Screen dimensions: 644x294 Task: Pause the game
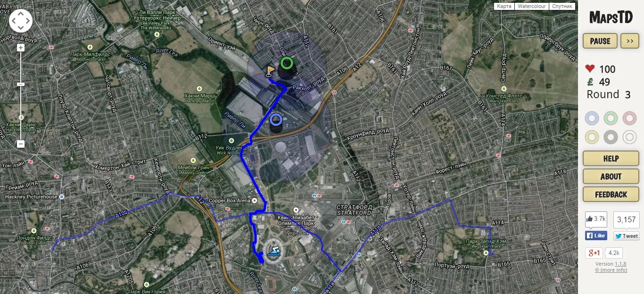coord(600,41)
